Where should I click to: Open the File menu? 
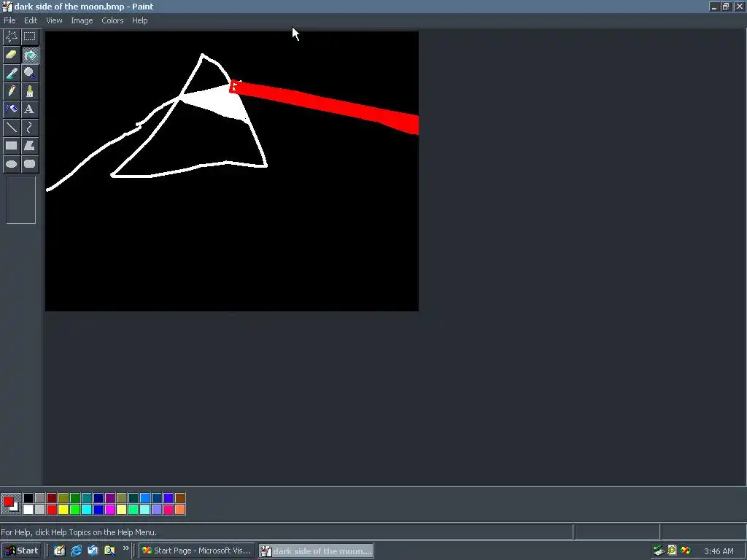point(9,20)
